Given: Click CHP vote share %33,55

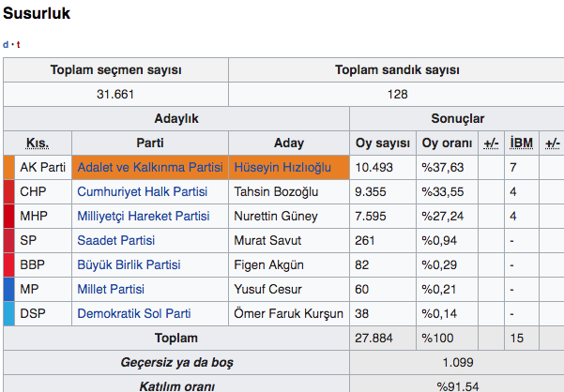Looking at the screenshot, I should [x=443, y=192].
